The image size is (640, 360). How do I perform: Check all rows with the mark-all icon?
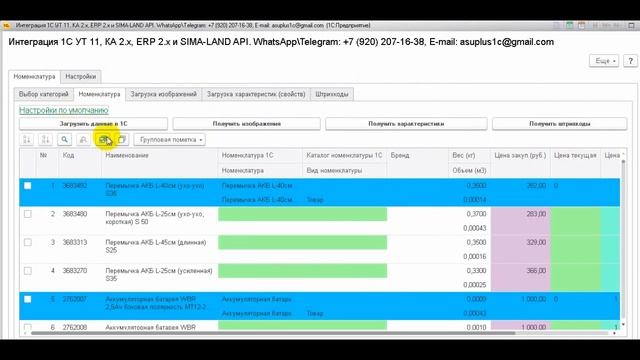pyautogui.click(x=103, y=140)
